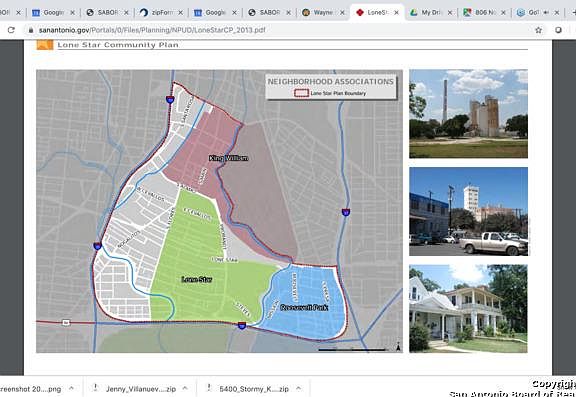Click the King William label on the map
This screenshot has height=397, width=576.
[x=228, y=158]
